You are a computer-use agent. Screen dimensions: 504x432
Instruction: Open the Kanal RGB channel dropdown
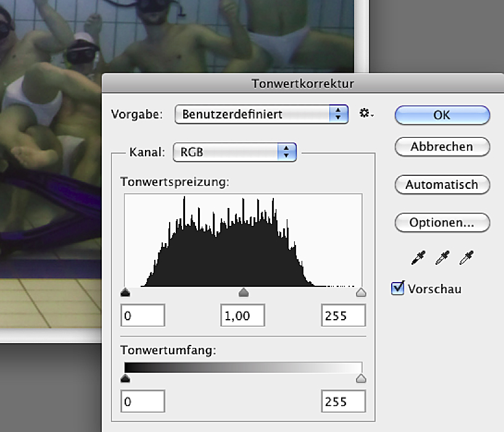(x=234, y=152)
